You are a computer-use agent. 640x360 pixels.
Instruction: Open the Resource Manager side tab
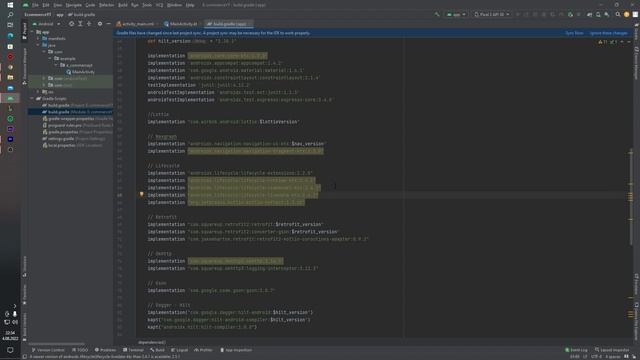(x=24, y=66)
